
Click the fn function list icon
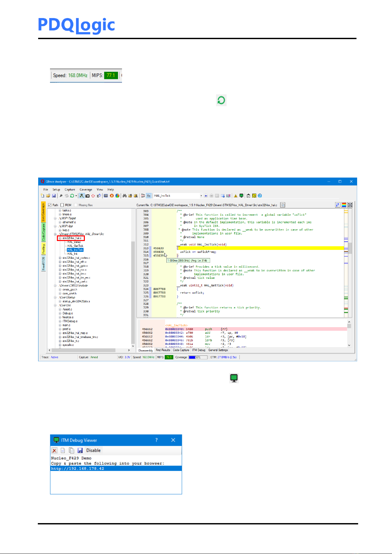pos(149,196)
